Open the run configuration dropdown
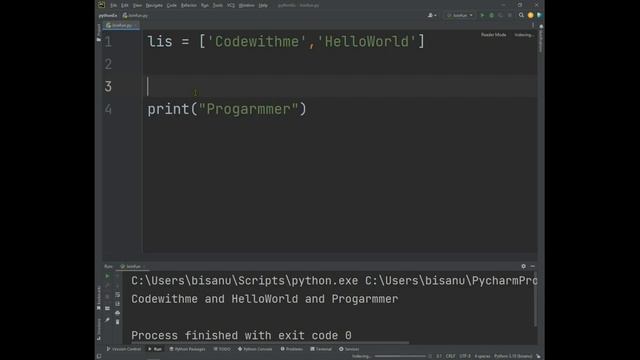Screen dimensions: 640x360 [460, 15]
